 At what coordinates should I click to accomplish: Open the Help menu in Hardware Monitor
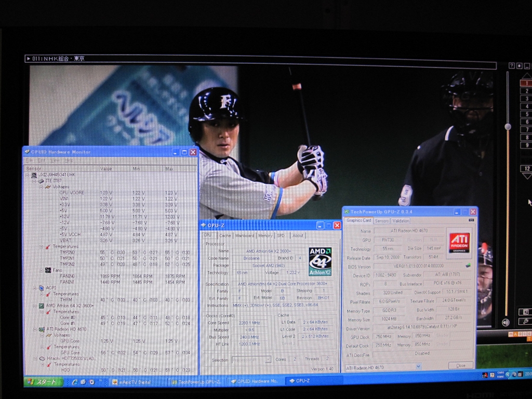[x=69, y=160]
